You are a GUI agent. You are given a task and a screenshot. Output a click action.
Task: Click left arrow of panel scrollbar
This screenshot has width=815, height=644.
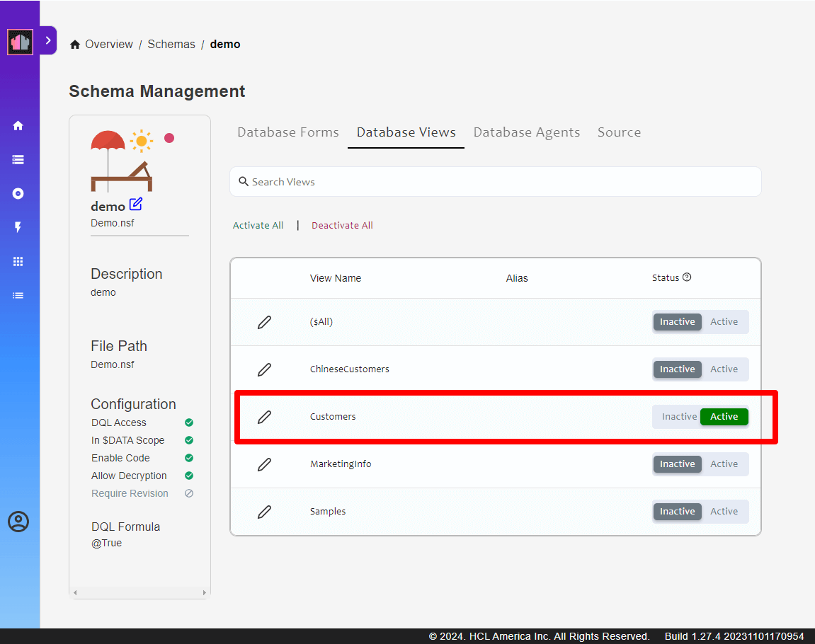[75, 592]
